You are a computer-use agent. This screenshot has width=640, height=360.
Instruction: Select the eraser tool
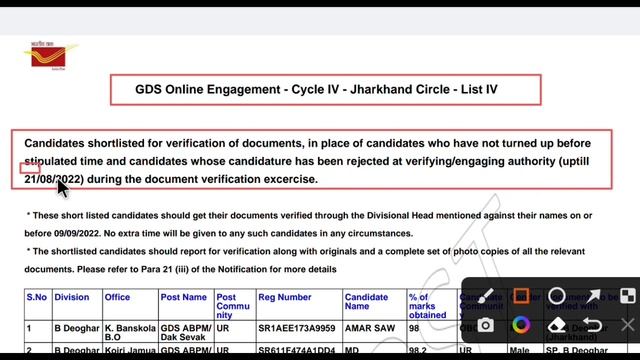coord(557,325)
